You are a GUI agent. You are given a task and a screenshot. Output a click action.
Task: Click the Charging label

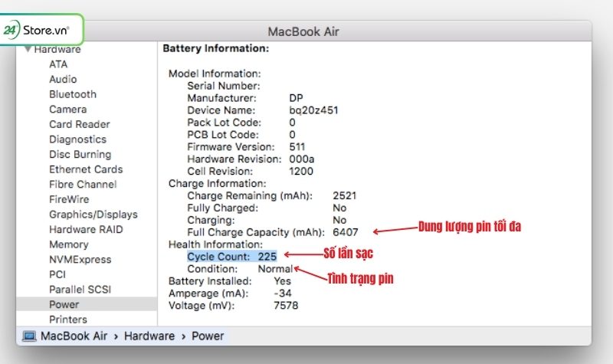pos(211,221)
